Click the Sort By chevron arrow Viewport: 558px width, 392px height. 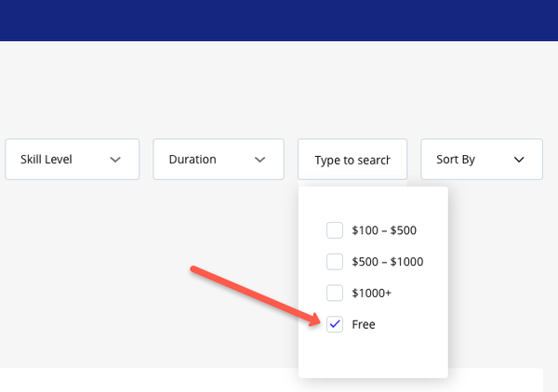[x=519, y=160]
